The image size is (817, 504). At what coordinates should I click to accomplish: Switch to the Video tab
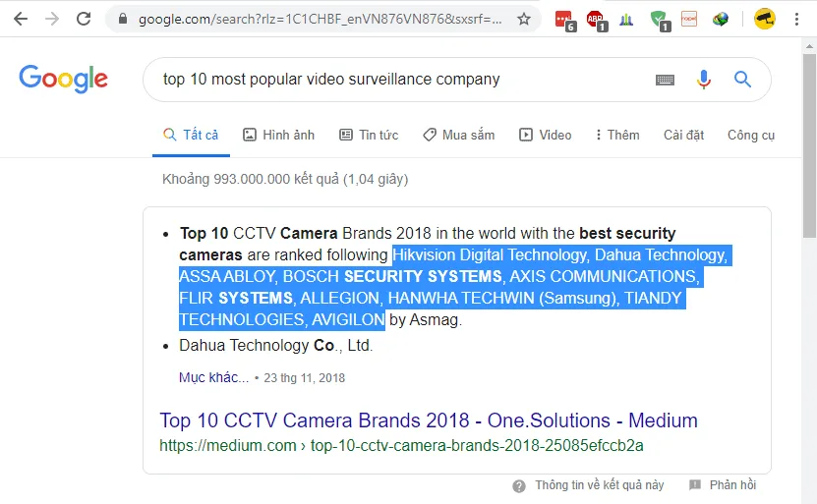click(545, 135)
